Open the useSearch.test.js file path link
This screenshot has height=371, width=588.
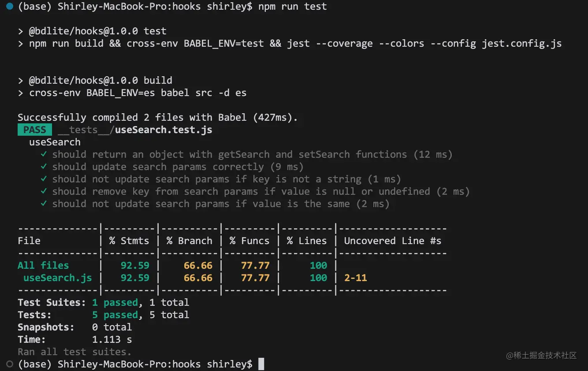(135, 130)
